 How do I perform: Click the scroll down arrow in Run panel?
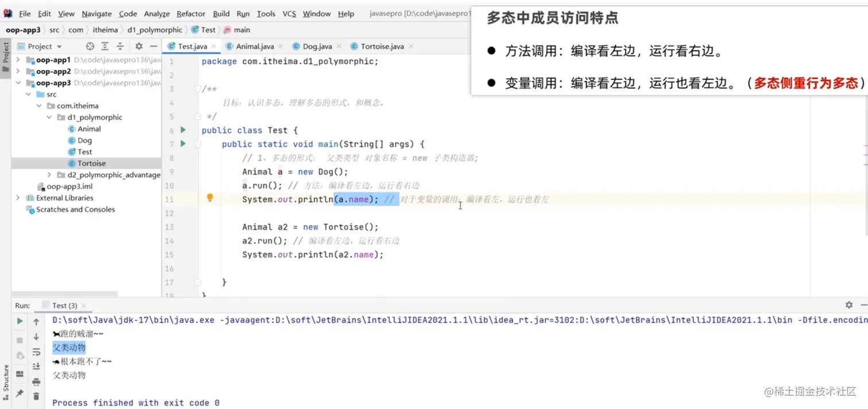(x=36, y=337)
